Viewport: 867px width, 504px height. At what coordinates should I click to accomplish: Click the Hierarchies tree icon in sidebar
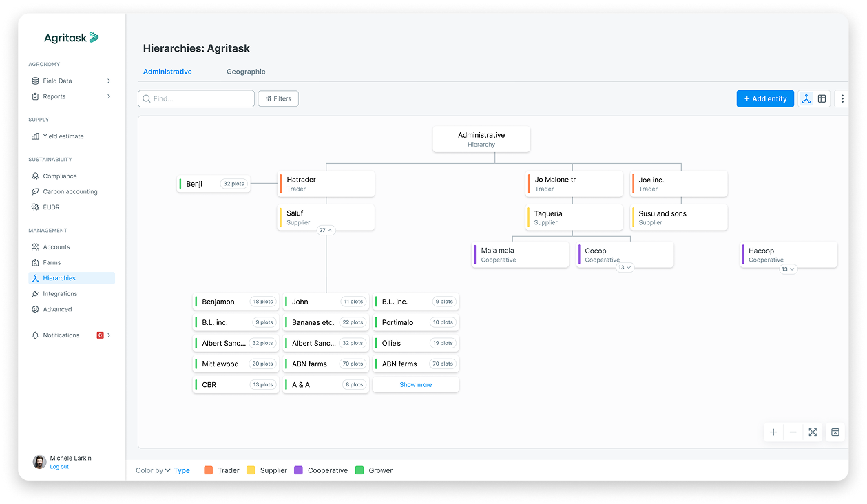tap(36, 278)
